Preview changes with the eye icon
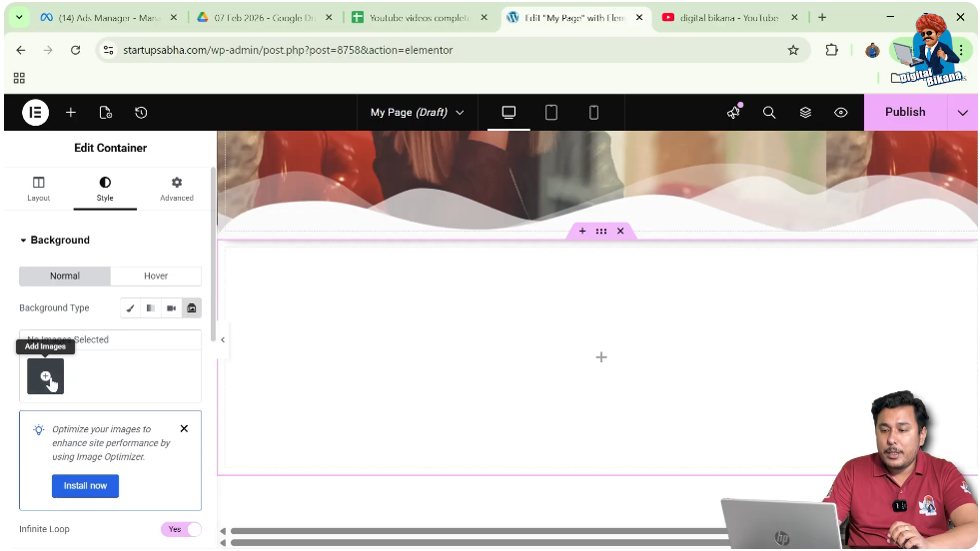This screenshot has width=980, height=551. point(841,113)
